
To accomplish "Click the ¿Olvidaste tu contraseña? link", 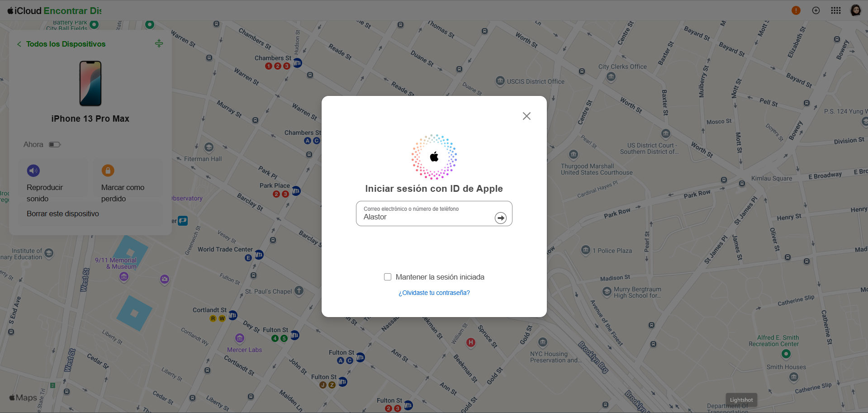I will (x=434, y=293).
